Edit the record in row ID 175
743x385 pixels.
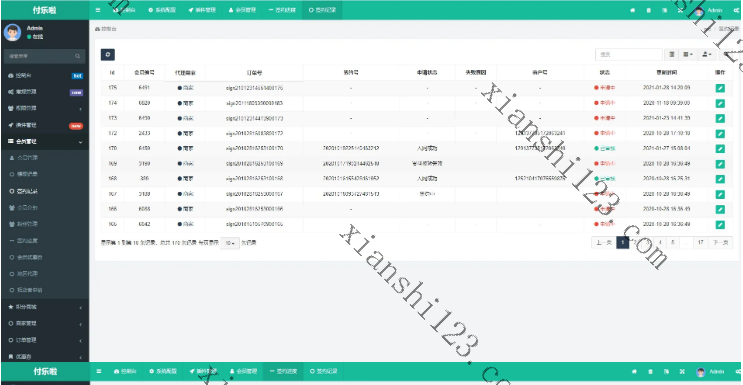720,88
